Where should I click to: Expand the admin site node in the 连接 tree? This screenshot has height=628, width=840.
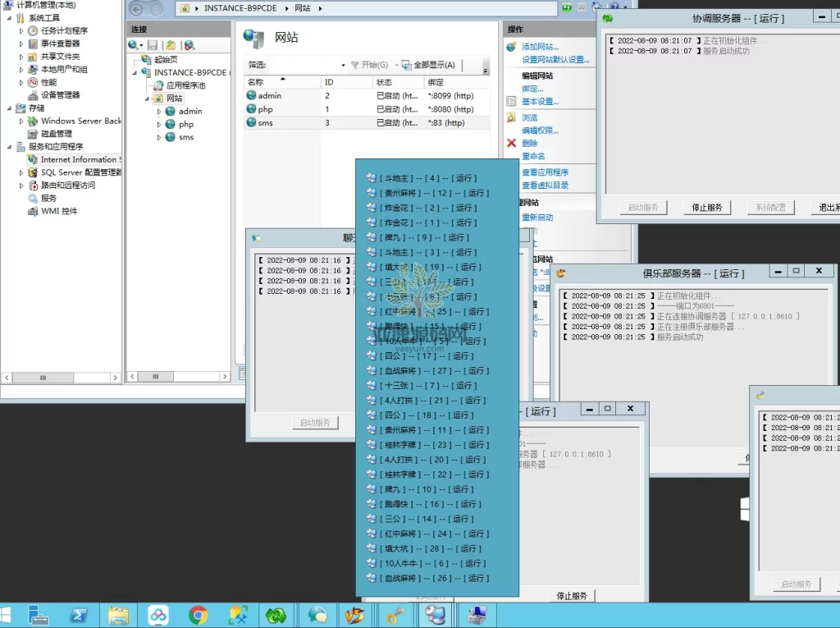tap(160, 112)
